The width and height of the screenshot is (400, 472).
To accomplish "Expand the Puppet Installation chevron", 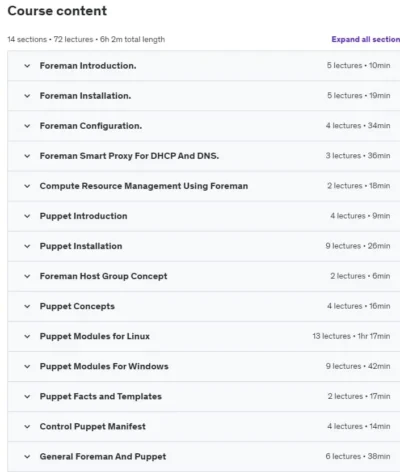I will (x=27, y=246).
